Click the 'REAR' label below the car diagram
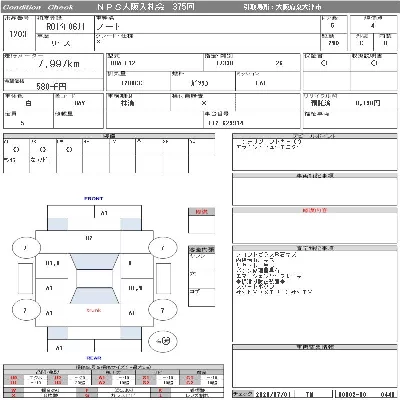This screenshot has width=400, height=400. click(94, 358)
